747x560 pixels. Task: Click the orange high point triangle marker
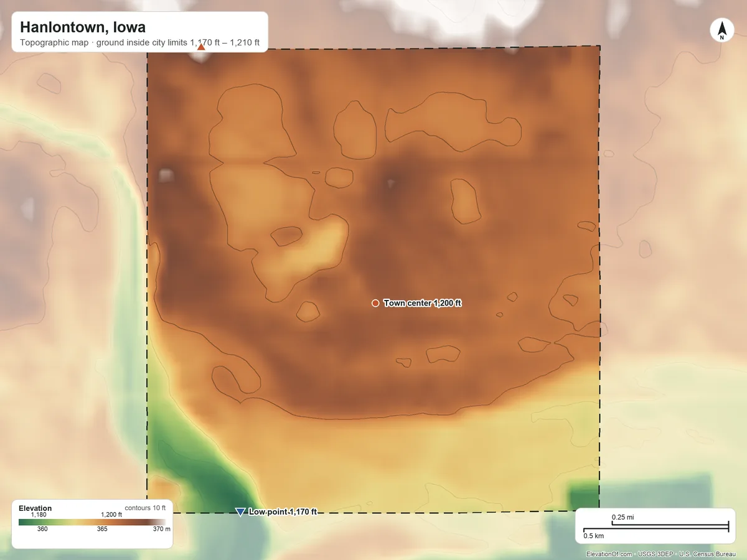[201, 47]
